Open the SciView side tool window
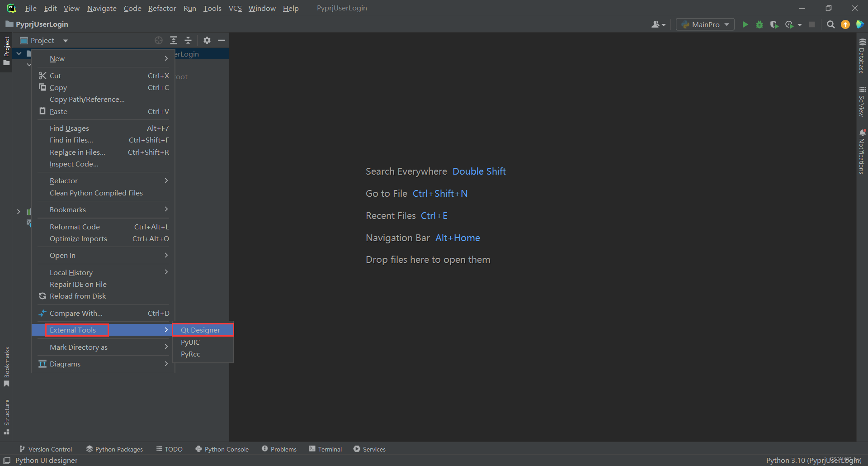The image size is (868, 466). 862,102
